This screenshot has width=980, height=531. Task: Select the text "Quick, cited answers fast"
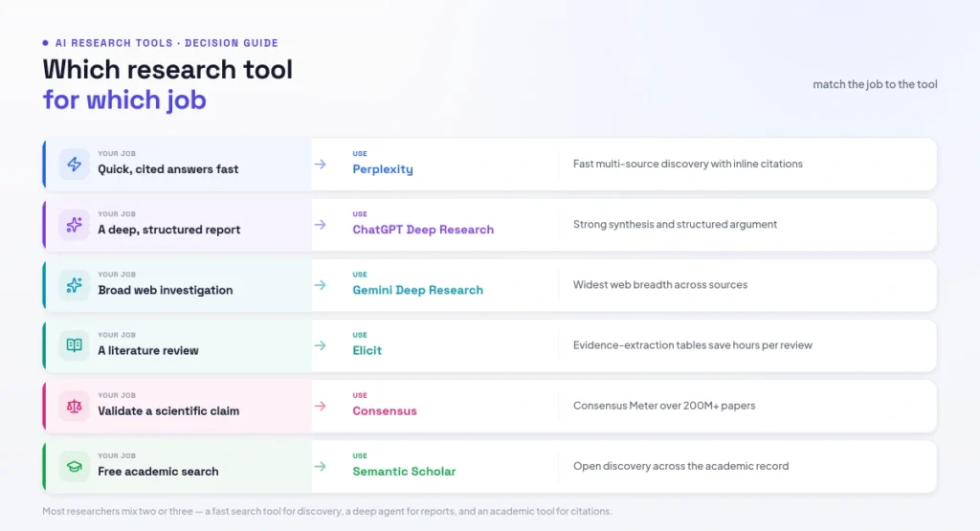168,169
